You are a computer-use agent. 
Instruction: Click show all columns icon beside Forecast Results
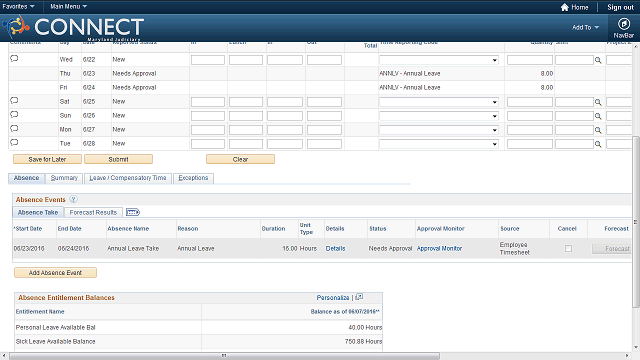click(x=133, y=212)
